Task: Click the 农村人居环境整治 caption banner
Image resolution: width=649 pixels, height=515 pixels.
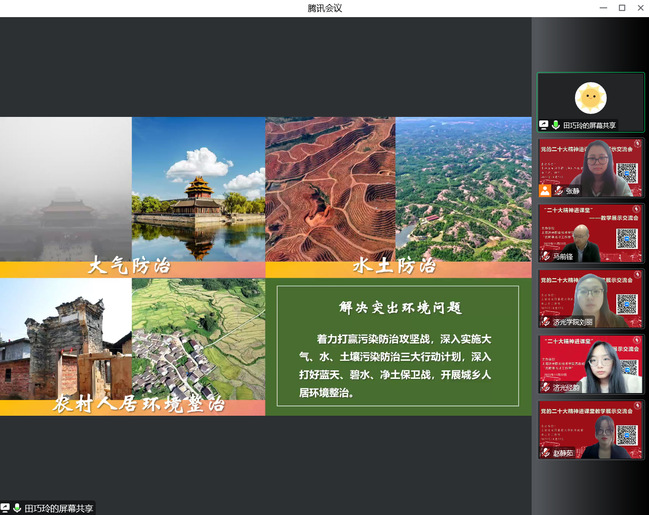Action: [132, 406]
